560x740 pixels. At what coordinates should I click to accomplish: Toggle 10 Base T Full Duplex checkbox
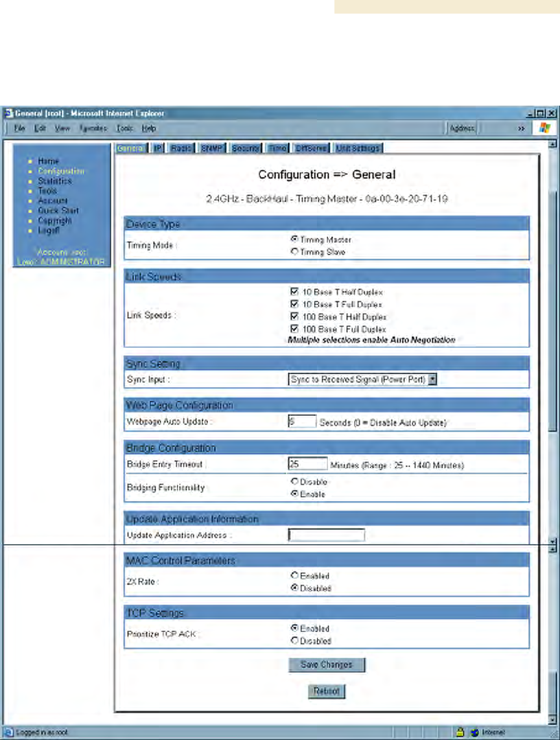(294, 303)
